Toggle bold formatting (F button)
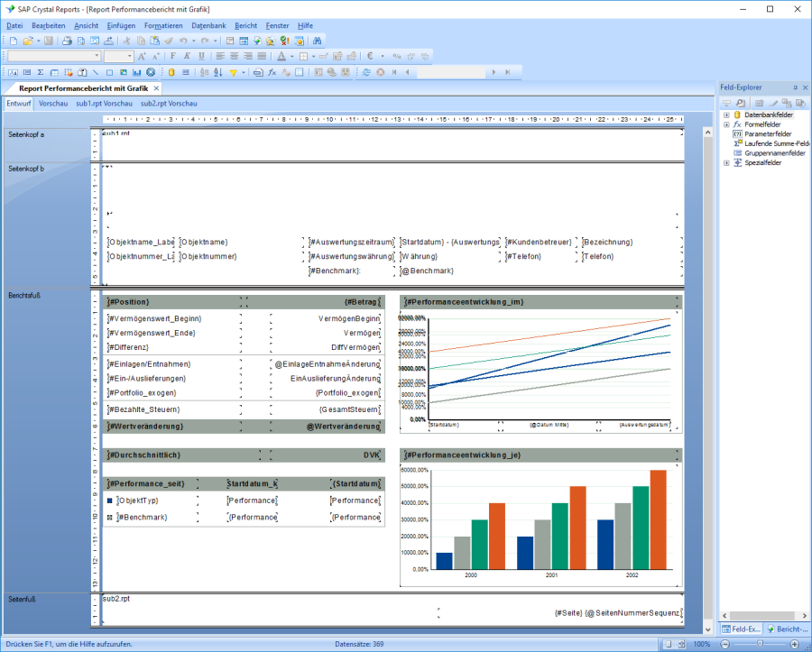 tap(173, 56)
